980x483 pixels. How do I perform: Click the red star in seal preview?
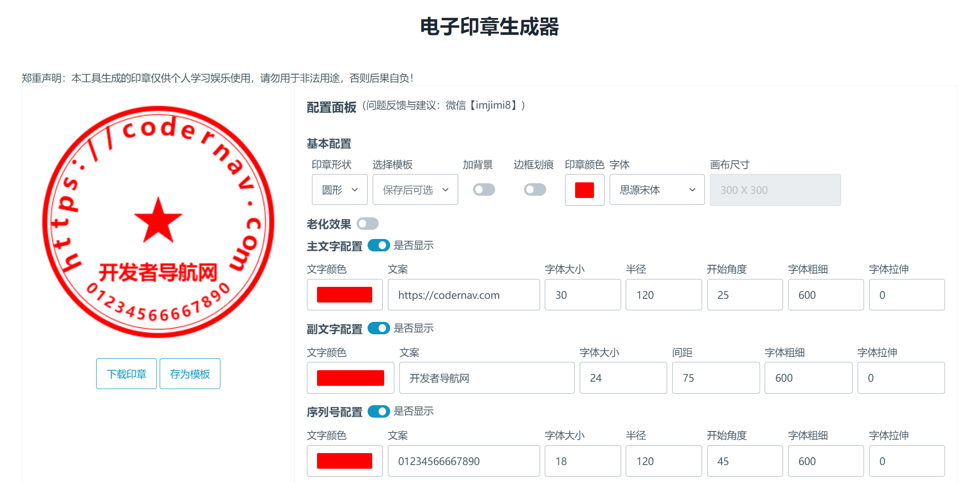158,221
